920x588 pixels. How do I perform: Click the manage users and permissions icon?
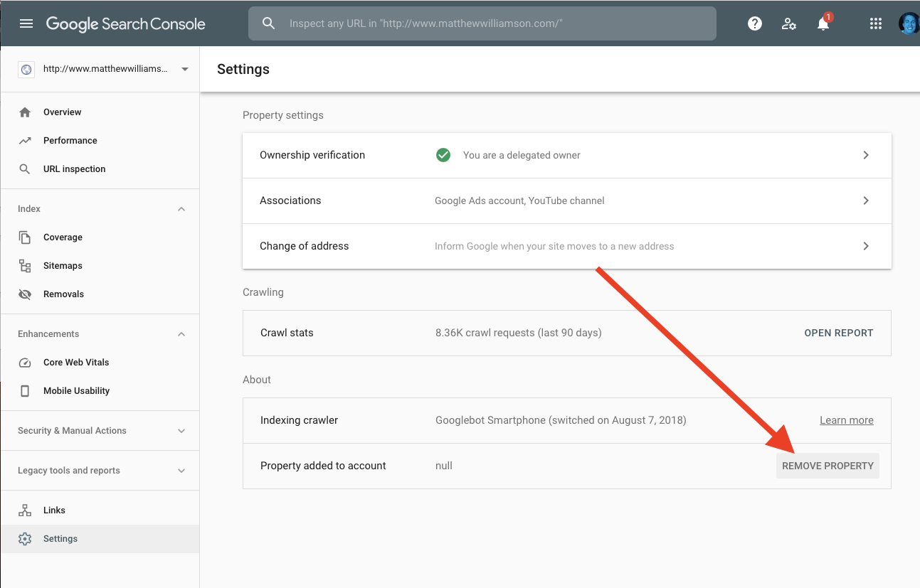[x=788, y=23]
